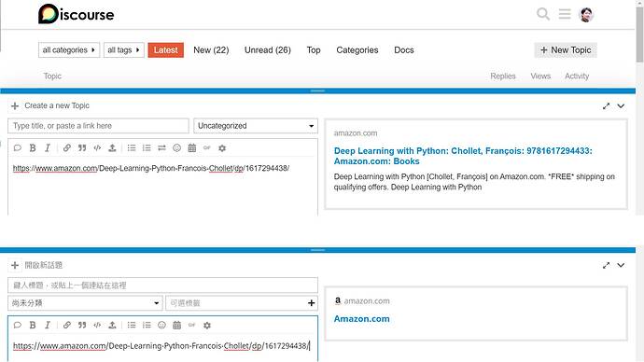Insert preformatted code in upper editor toolbar
Screen dimensions: 644x362
click(x=97, y=147)
